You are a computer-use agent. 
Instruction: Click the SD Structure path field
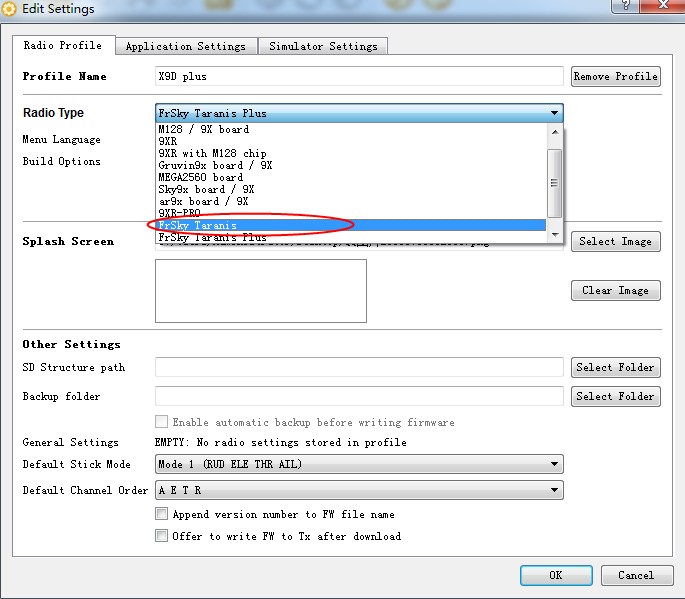(359, 367)
